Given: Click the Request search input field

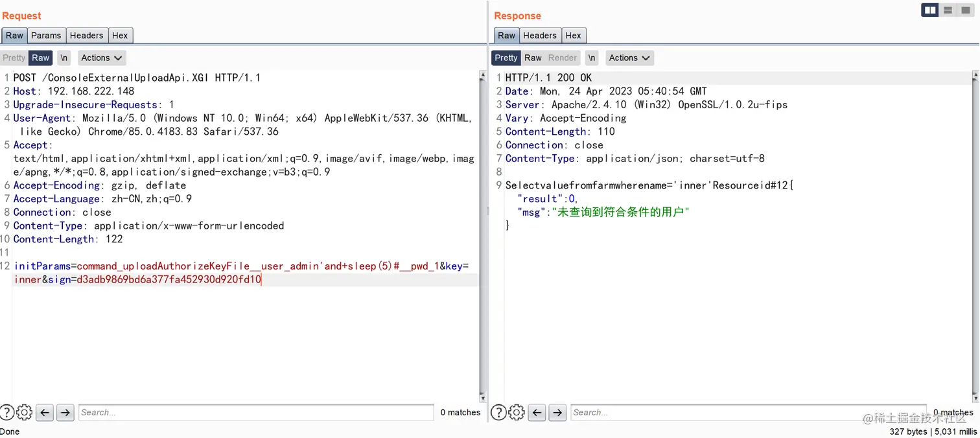Looking at the screenshot, I should 256,412.
